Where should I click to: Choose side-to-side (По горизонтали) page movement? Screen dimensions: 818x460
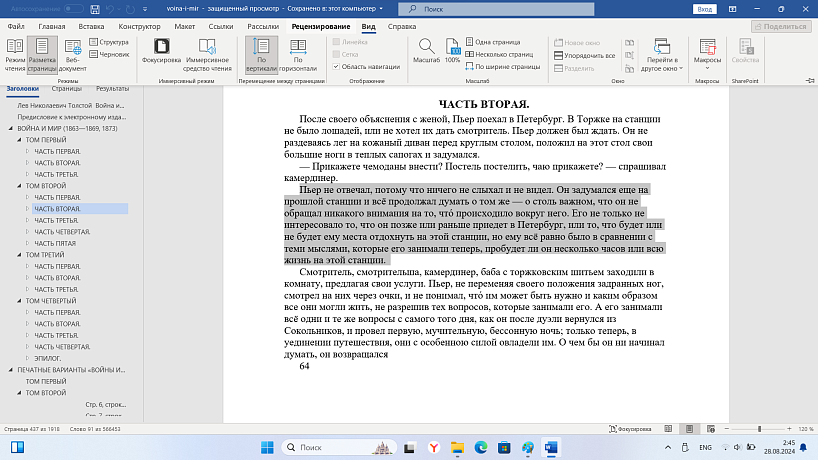point(298,54)
